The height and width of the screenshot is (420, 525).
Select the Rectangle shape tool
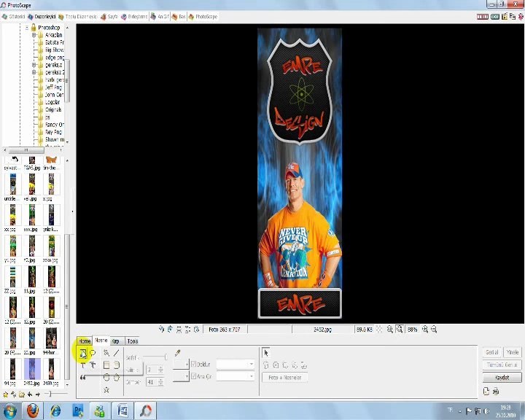click(x=106, y=365)
